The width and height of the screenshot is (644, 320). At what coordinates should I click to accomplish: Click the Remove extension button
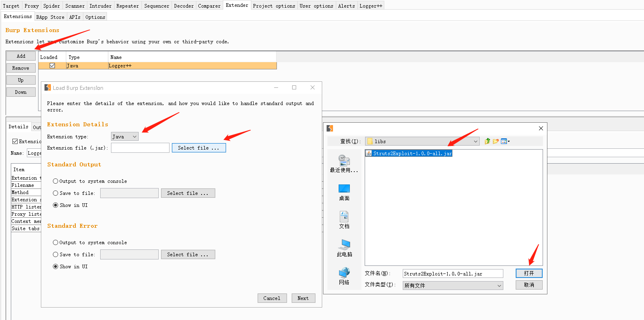coord(21,68)
